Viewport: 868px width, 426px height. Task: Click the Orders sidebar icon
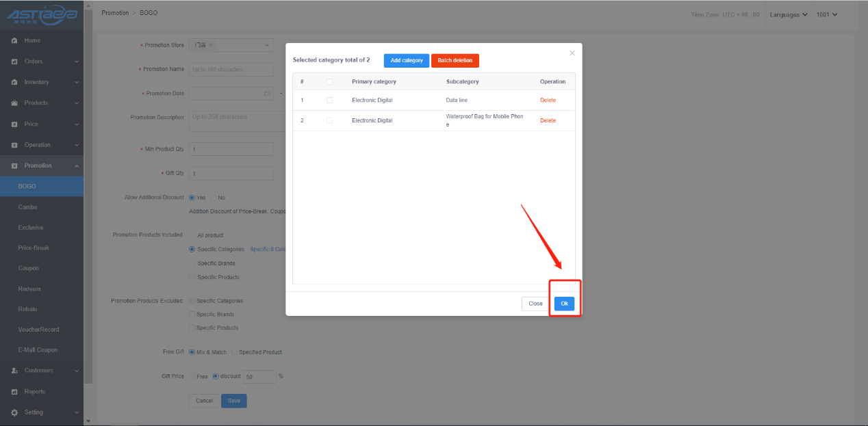(14, 62)
